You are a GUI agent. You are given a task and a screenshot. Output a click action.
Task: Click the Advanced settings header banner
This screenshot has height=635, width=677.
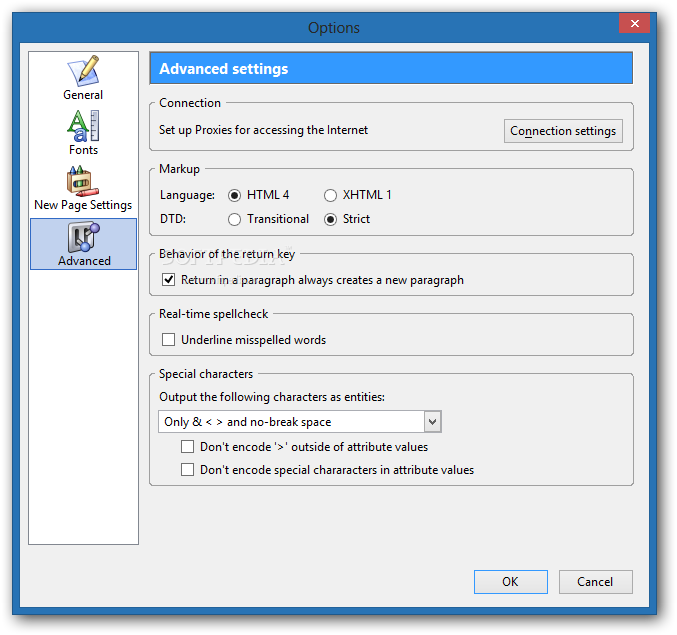pyautogui.click(x=391, y=68)
